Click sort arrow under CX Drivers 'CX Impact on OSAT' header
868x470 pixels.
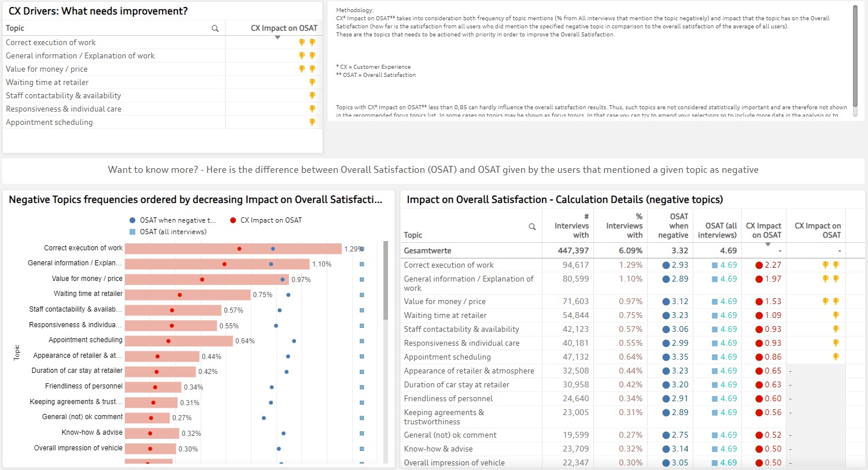click(x=278, y=38)
